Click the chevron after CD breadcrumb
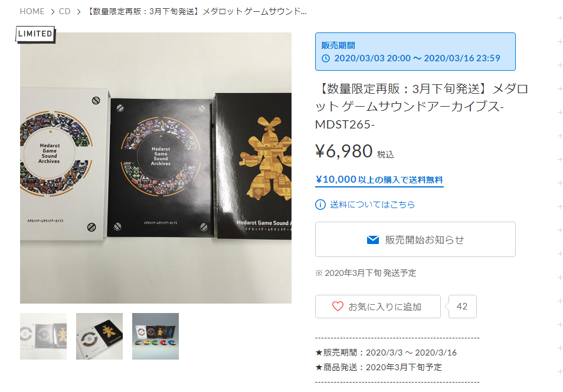Screen dimensions: 563x392 pos(78,12)
